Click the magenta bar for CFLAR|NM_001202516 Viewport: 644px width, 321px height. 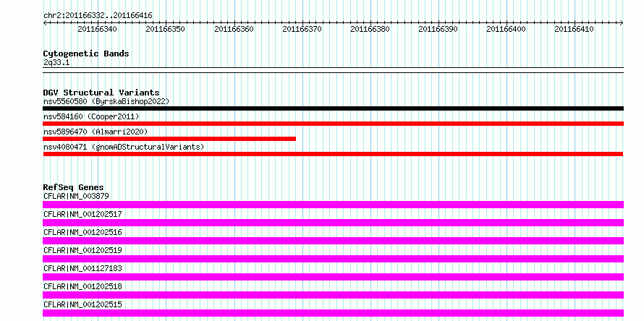tap(333, 241)
